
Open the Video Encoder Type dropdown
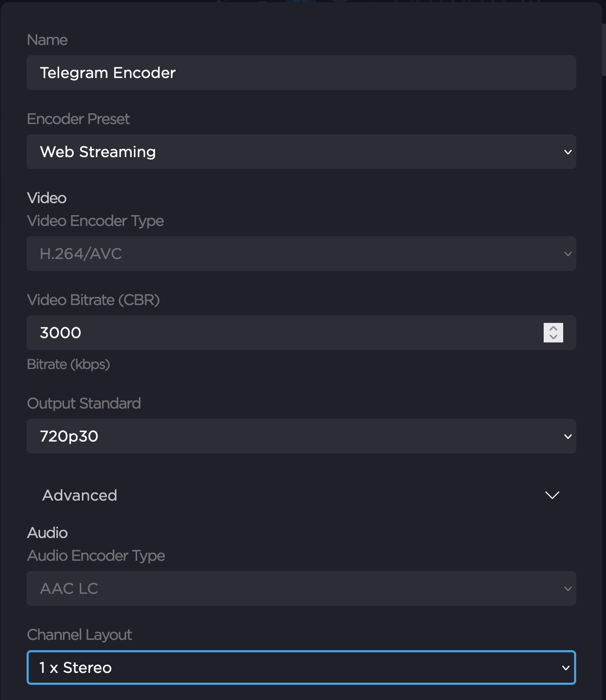click(301, 254)
